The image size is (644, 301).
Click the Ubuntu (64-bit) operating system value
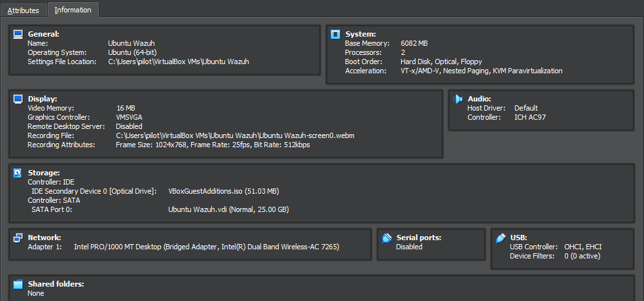132,52
